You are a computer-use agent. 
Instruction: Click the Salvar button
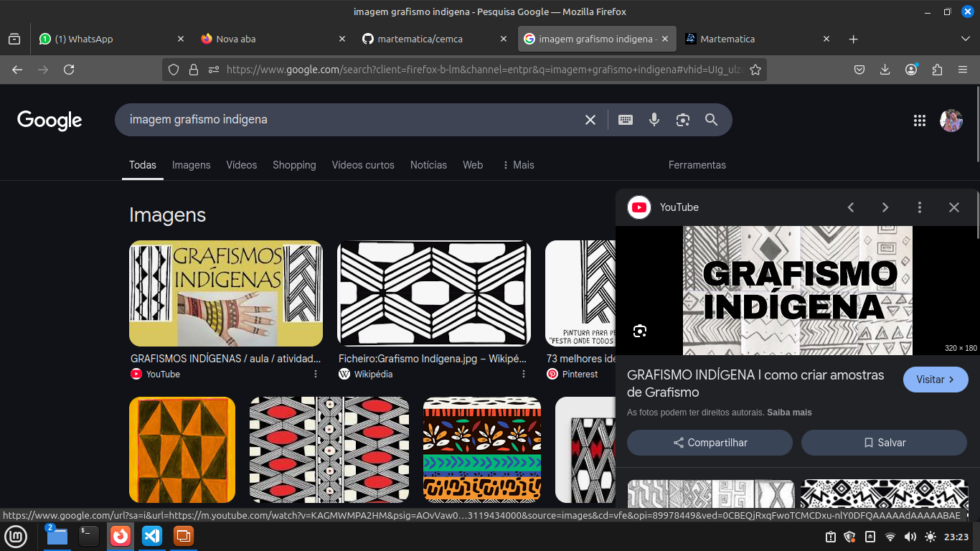click(x=884, y=443)
